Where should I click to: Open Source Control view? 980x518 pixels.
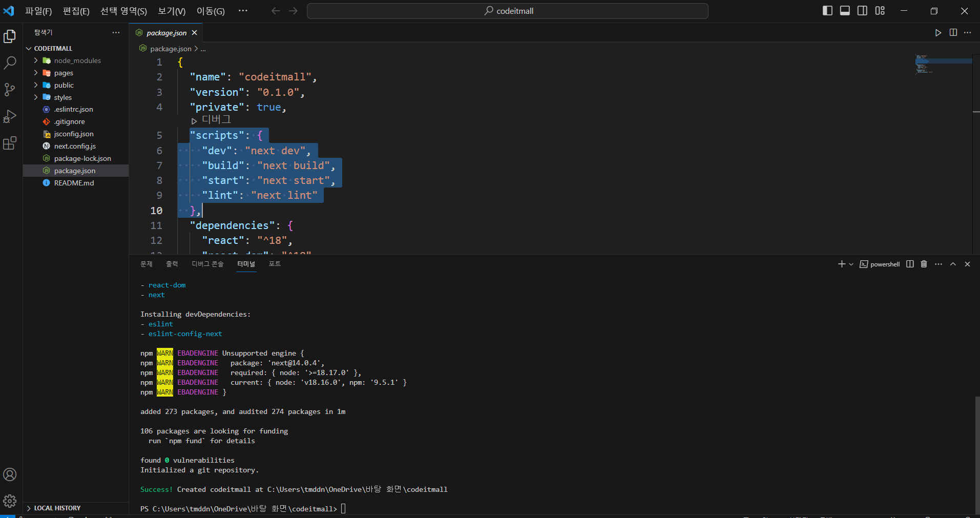10,90
